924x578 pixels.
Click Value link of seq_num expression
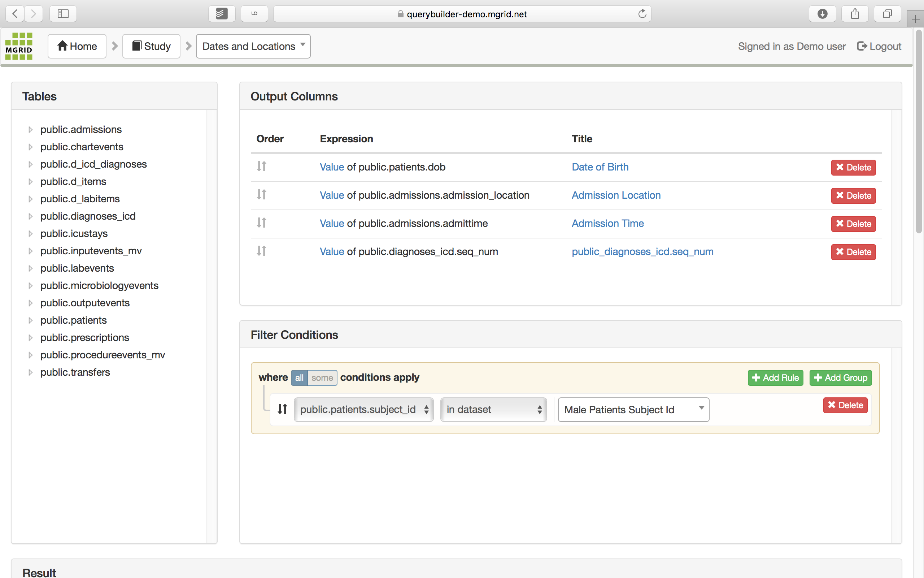point(332,251)
